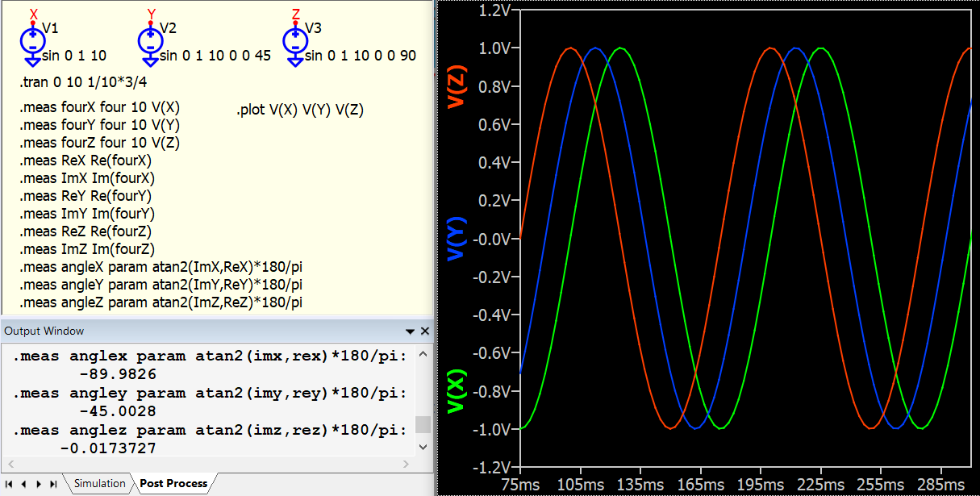Select the '.meas ImY Im(fourY)' directive
Viewport: 980px width, 496px height.
coord(87,214)
